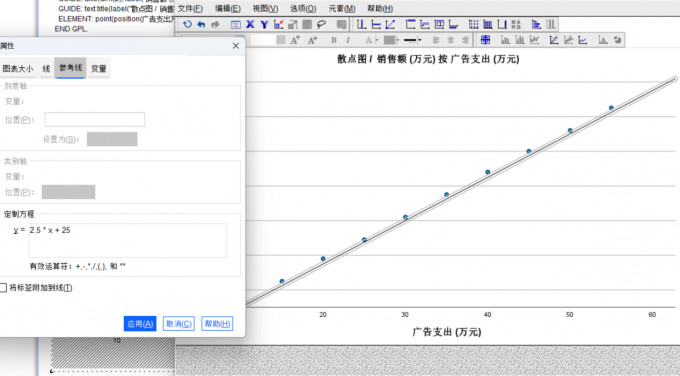Insert chart title icon
Viewport: 680px width, 376px height.
(x=410, y=24)
